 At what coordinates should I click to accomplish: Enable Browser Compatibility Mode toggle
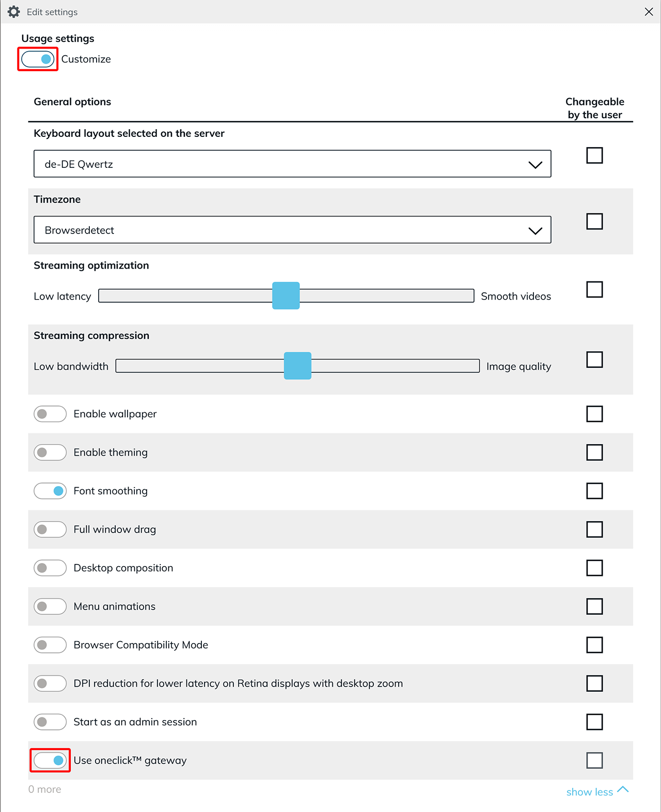[x=50, y=645]
